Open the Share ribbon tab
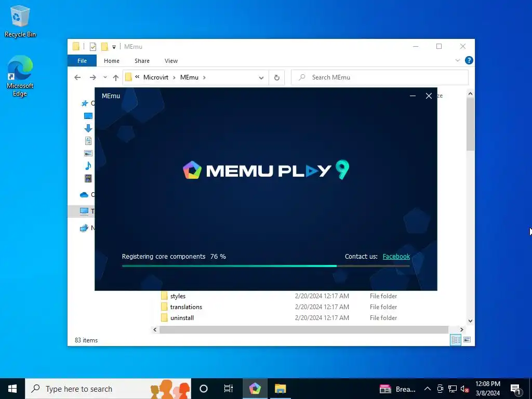This screenshot has height=399, width=532. coord(142,61)
